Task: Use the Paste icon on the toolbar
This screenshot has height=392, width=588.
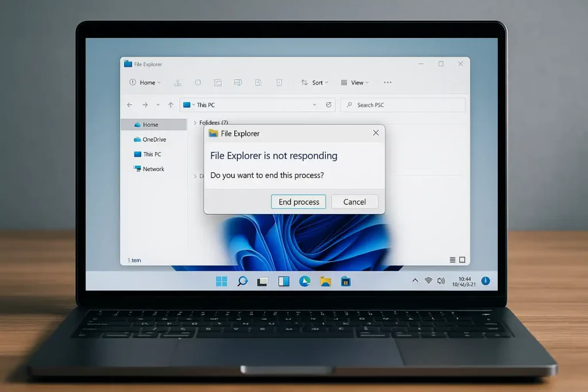Action: [x=218, y=82]
